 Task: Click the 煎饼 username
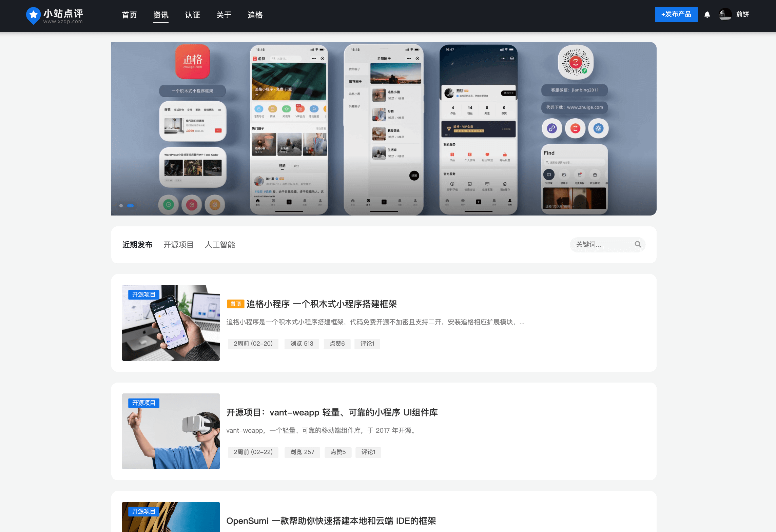pos(742,14)
